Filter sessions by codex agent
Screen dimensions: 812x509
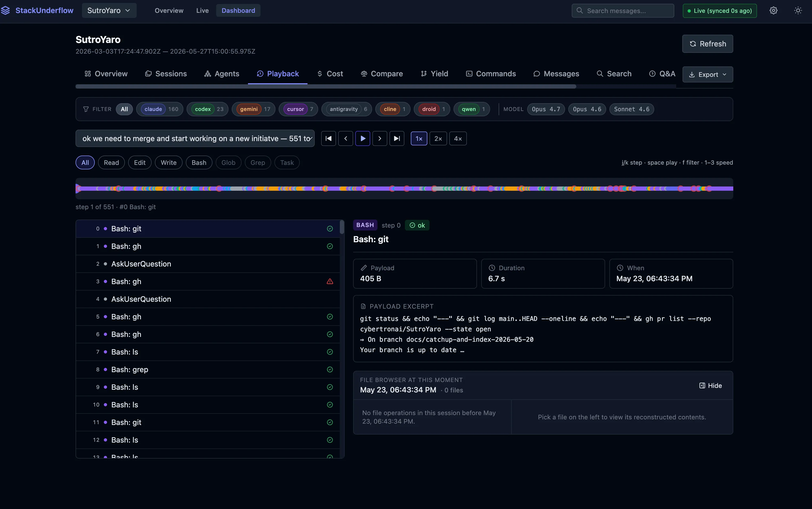[207, 109]
